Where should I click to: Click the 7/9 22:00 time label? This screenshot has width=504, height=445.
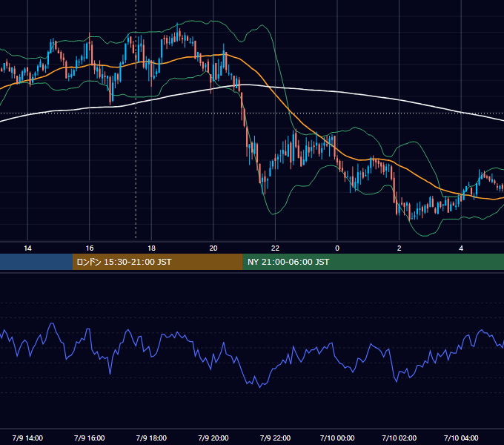275,438
